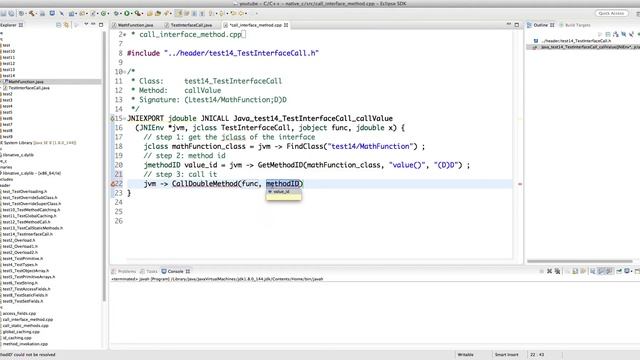Click the warning marker on line 15
Image resolution: width=640 pixels, height=360 pixels.
[113, 118]
